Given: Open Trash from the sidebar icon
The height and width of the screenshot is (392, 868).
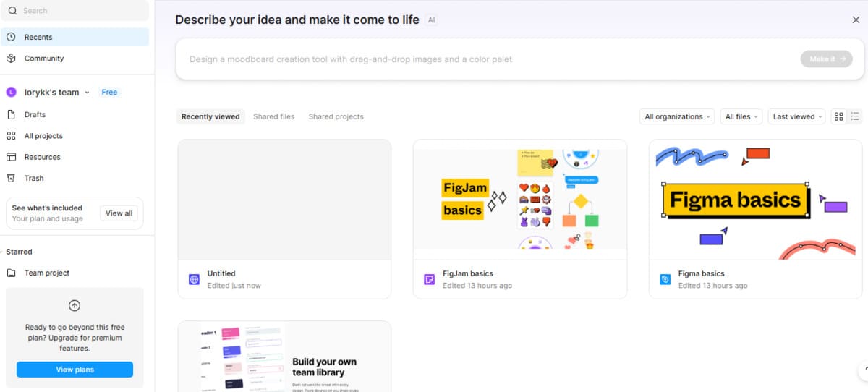Looking at the screenshot, I should pyautogui.click(x=11, y=178).
